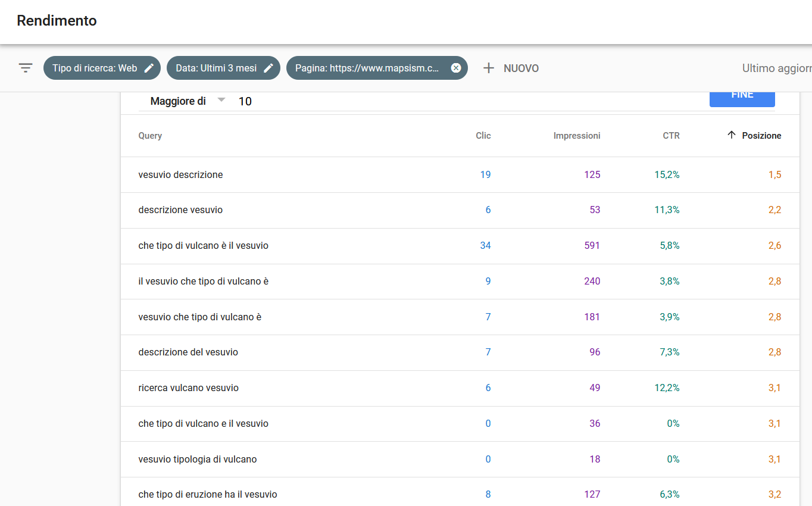Viewport: 812px width, 506px height.
Task: Select the query 'vesuvio descrizione'
Action: click(x=180, y=174)
